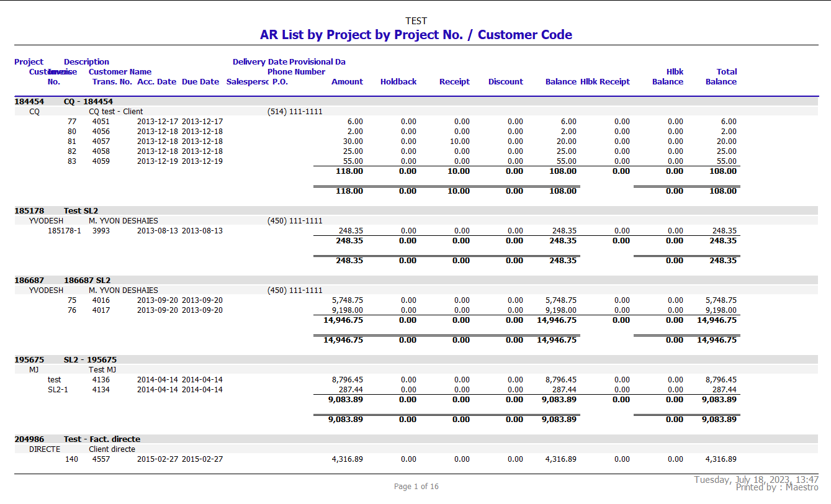Select the Client directe customer row

pos(112,449)
